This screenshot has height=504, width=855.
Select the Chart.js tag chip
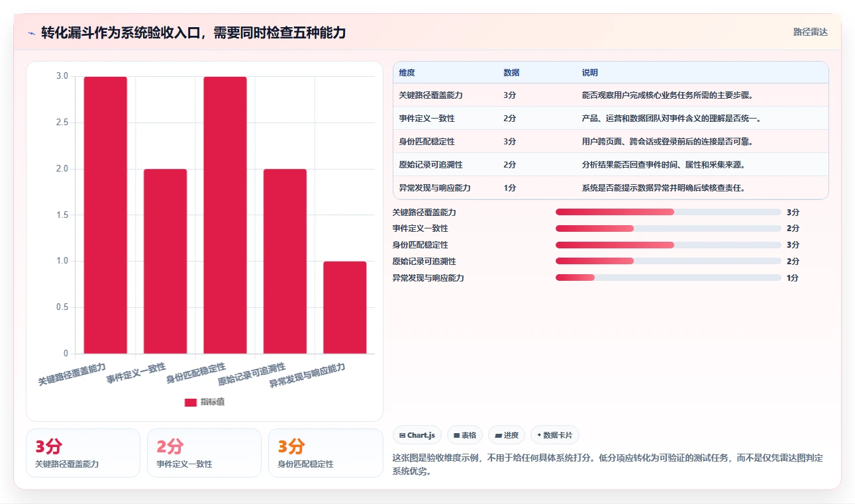(x=417, y=435)
